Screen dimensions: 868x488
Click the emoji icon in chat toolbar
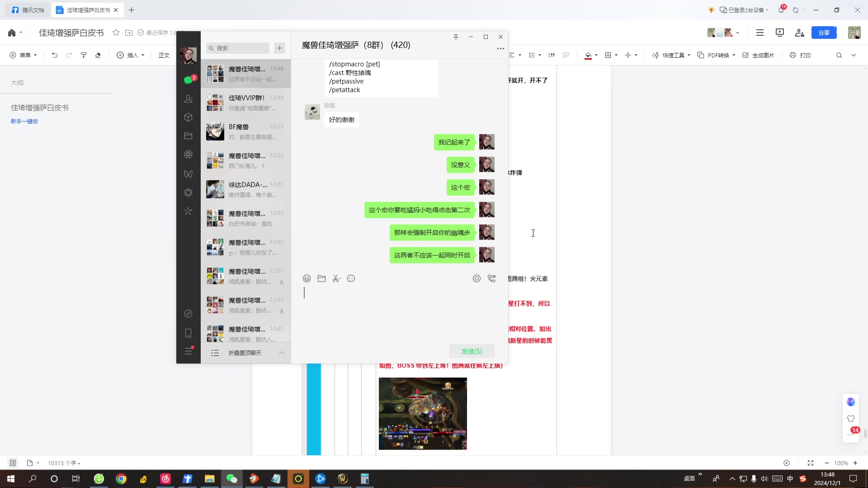(307, 278)
